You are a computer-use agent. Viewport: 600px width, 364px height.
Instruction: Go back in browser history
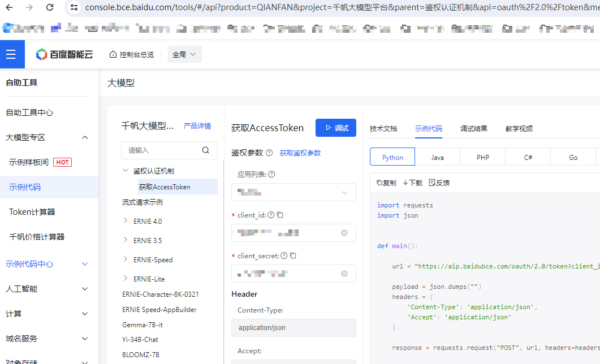point(9,7)
